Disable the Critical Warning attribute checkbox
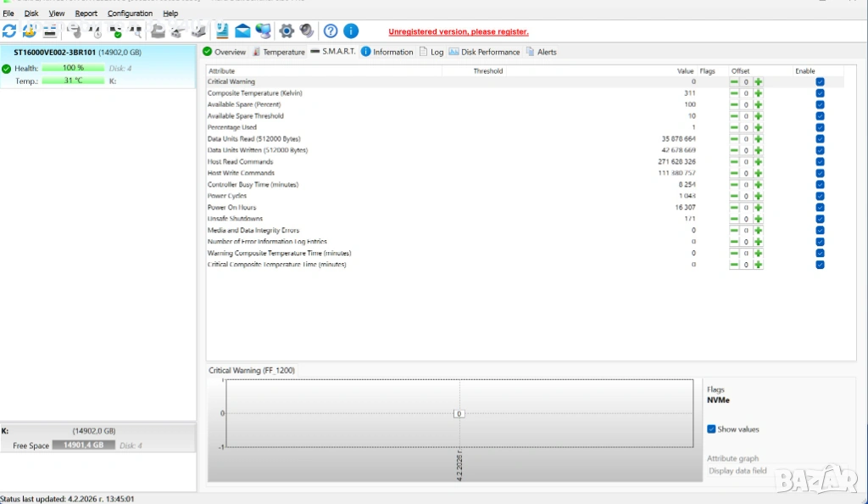 coord(820,81)
